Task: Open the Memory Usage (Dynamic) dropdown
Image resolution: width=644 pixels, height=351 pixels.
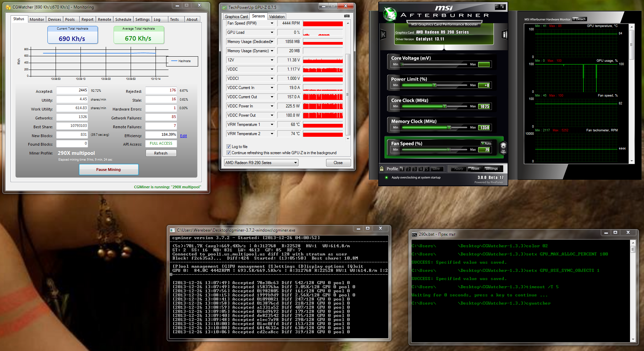Action: [x=272, y=51]
